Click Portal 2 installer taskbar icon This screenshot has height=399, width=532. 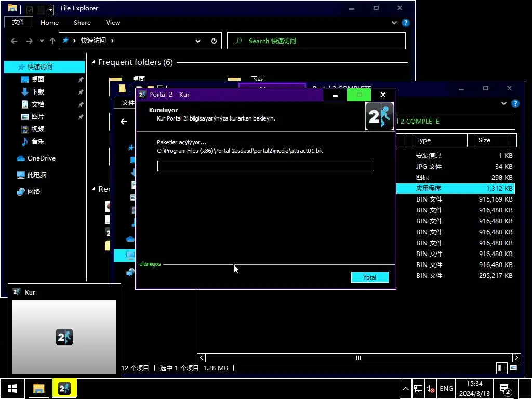pos(64,389)
